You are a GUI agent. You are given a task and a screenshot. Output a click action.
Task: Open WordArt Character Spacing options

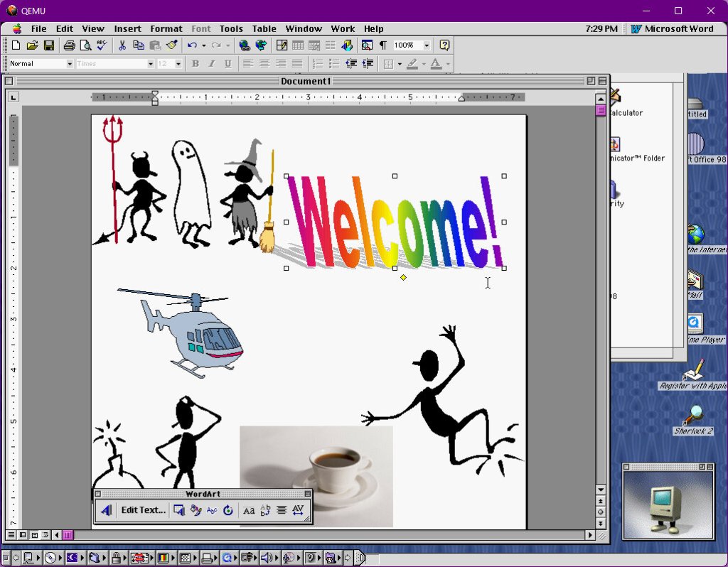pos(298,510)
